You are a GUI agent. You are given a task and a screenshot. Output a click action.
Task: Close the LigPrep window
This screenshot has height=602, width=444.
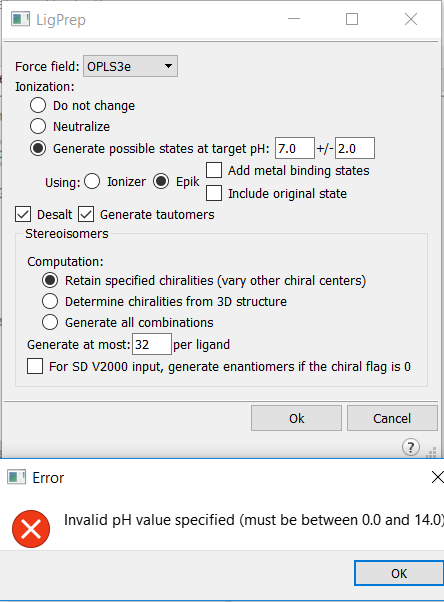411,19
